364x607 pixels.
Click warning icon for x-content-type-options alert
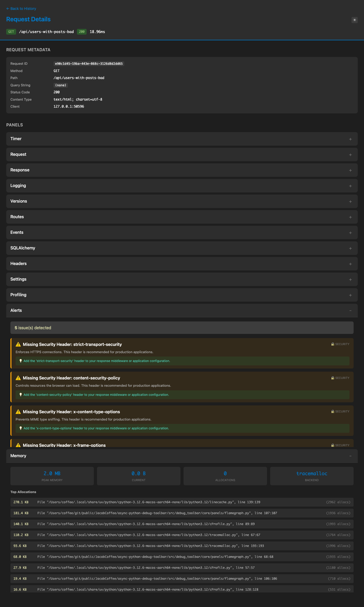coord(18,412)
